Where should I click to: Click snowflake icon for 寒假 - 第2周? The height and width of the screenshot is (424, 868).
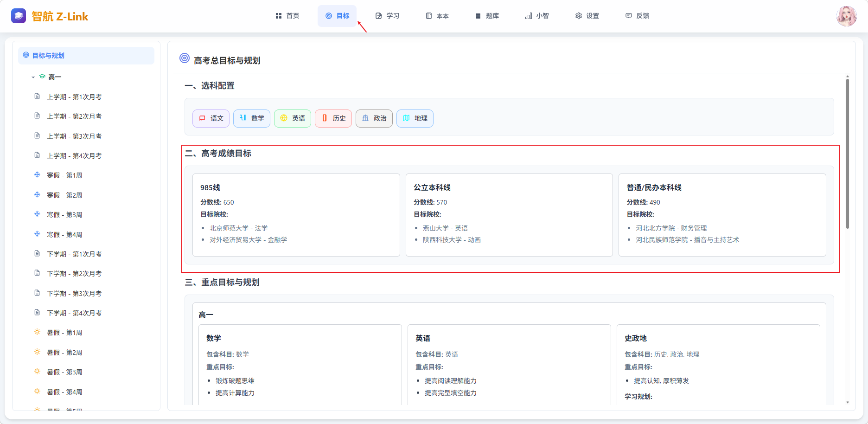[37, 195]
